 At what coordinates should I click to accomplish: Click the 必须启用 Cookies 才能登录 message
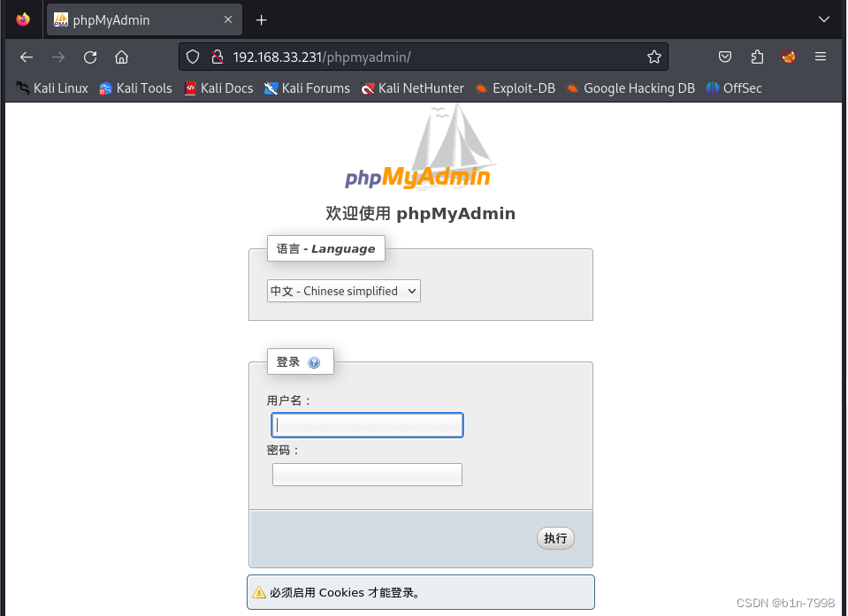[345, 593]
